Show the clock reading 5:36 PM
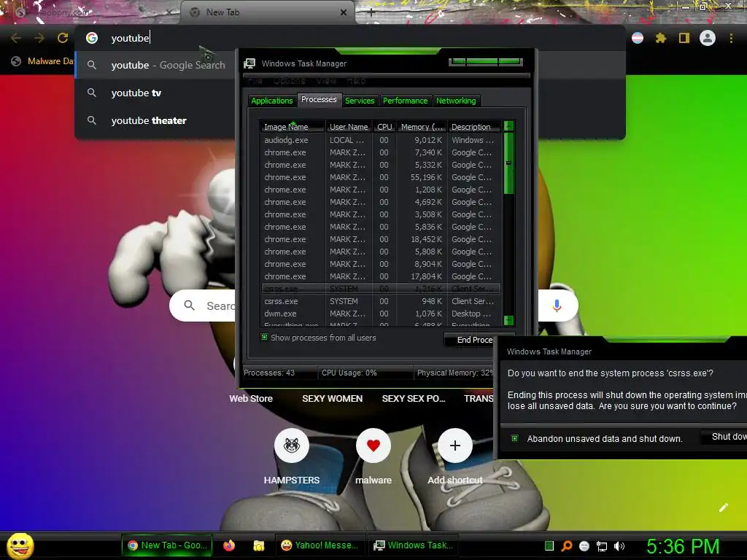Screen dimensions: 747x560 683,546
